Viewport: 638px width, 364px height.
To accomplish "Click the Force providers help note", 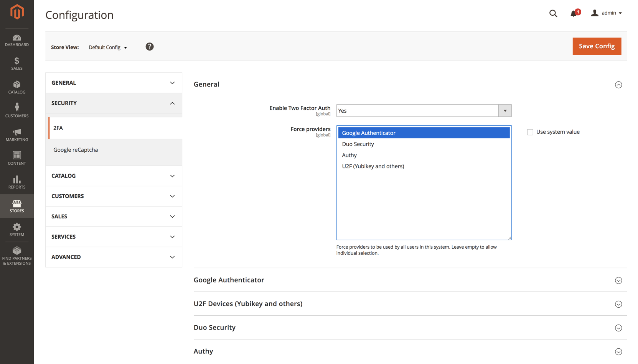I will tap(416, 250).
